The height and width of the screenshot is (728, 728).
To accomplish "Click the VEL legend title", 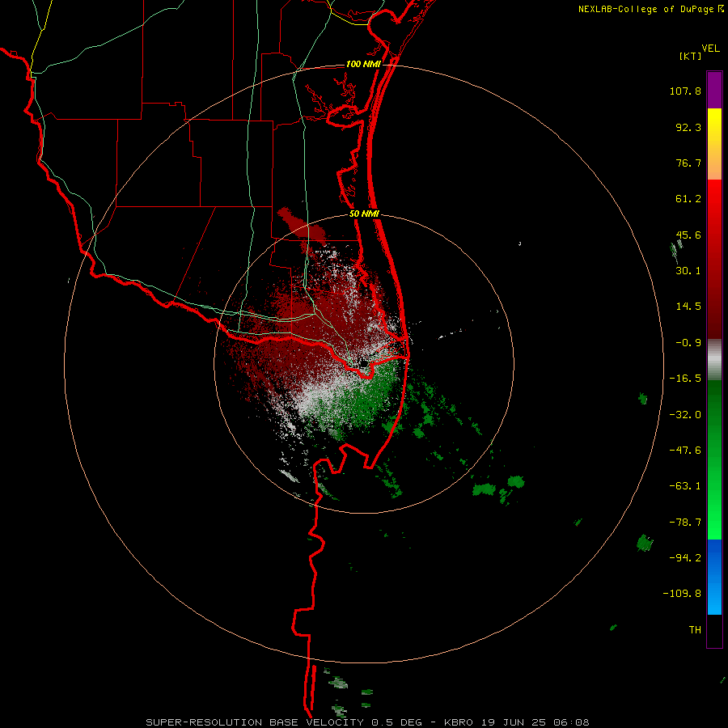I will click(x=710, y=49).
